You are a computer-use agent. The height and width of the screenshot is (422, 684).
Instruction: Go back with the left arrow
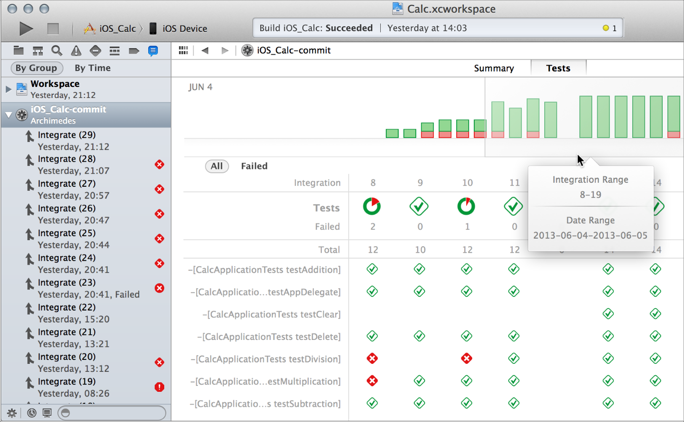[x=205, y=50]
